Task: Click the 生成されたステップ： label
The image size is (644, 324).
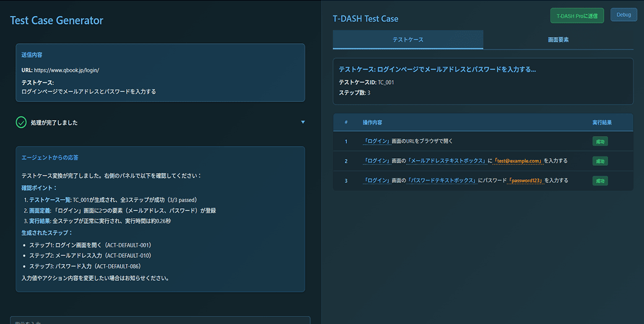Action: pyautogui.click(x=47, y=232)
